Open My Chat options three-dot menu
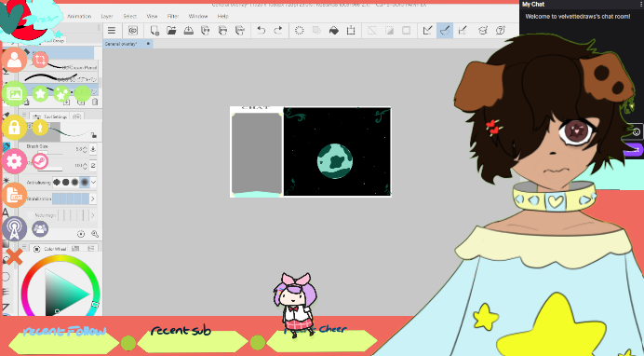Viewport: 644px width, 356px height. (641, 4)
